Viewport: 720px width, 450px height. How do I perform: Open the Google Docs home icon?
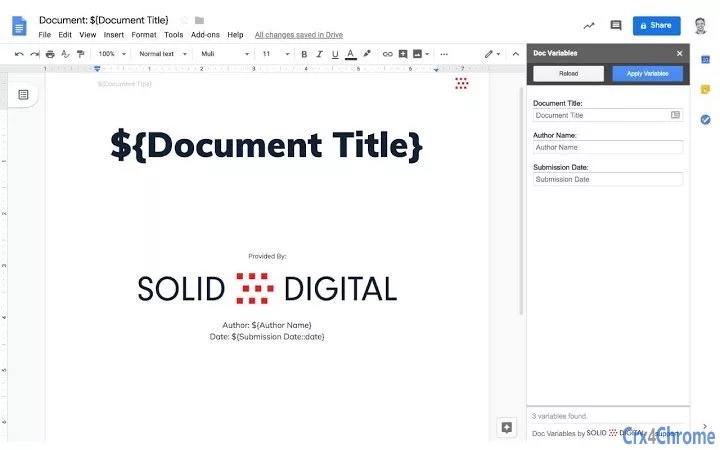(x=19, y=26)
